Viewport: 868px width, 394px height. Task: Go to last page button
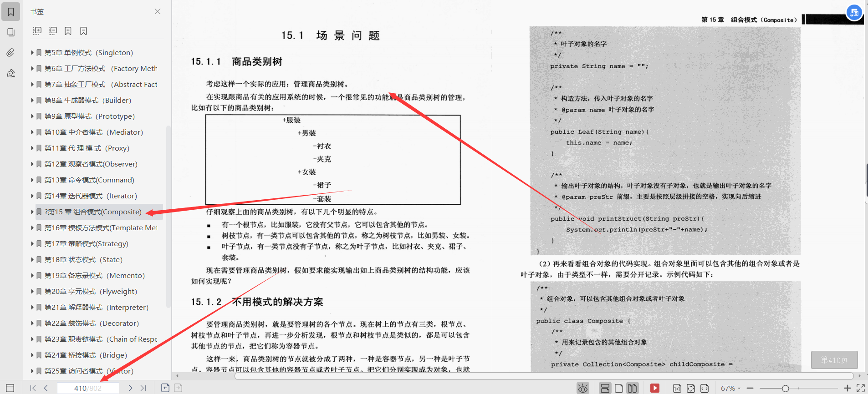143,388
